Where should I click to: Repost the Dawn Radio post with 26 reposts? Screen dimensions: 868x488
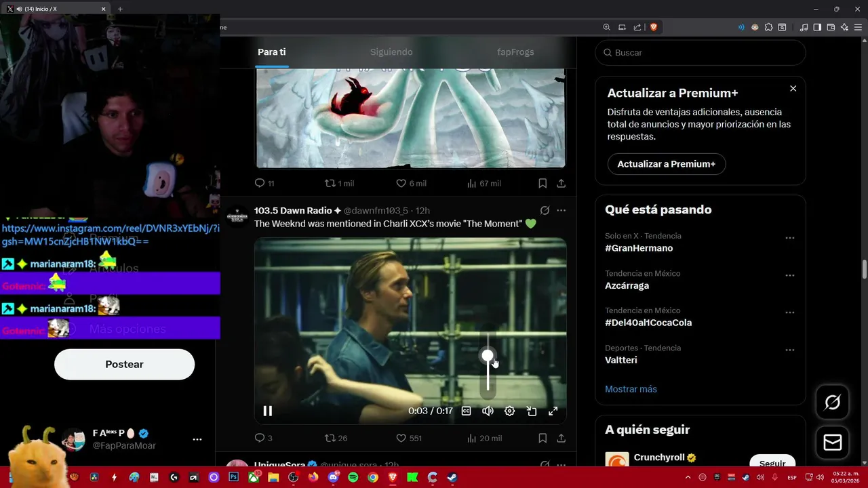pyautogui.click(x=336, y=439)
